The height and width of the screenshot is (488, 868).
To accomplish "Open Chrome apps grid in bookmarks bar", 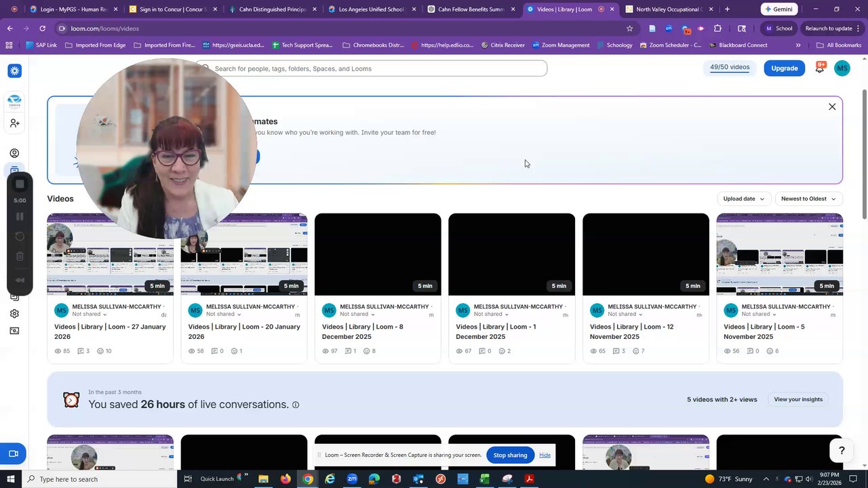I will [9, 45].
